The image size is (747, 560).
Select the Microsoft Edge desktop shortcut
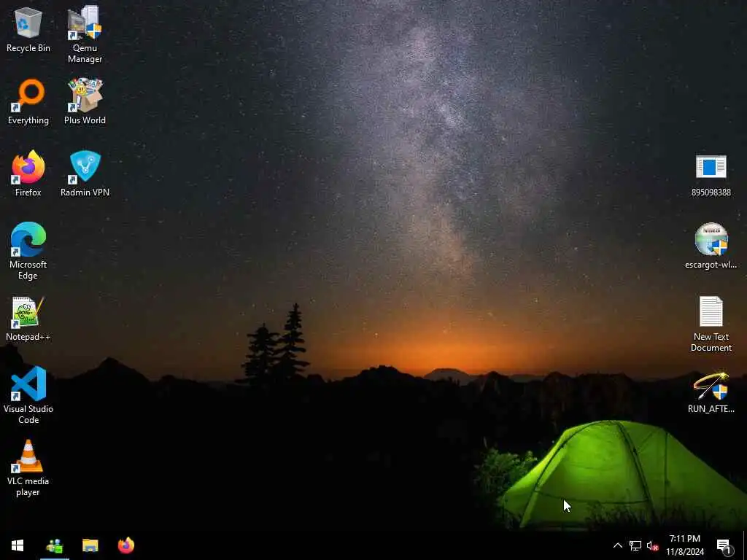[x=28, y=251]
